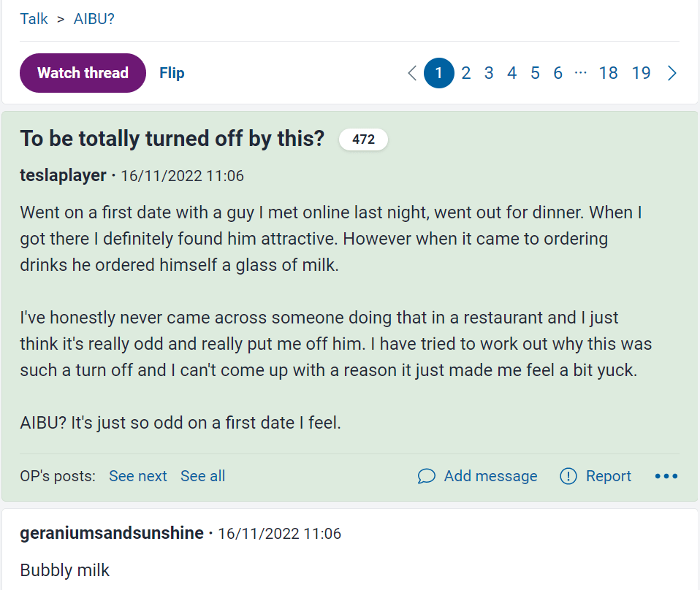The height and width of the screenshot is (590, 700).
Task: Select page 1 in pagination
Action: [x=439, y=73]
